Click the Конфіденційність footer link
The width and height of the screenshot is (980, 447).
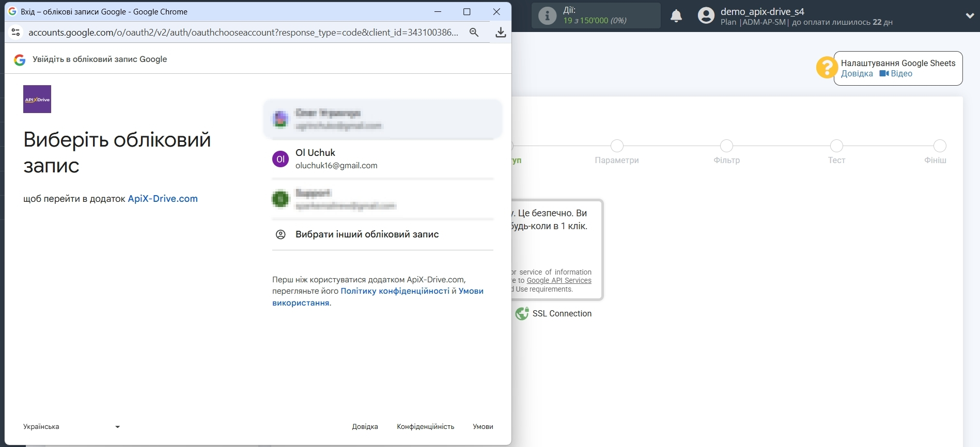point(426,427)
